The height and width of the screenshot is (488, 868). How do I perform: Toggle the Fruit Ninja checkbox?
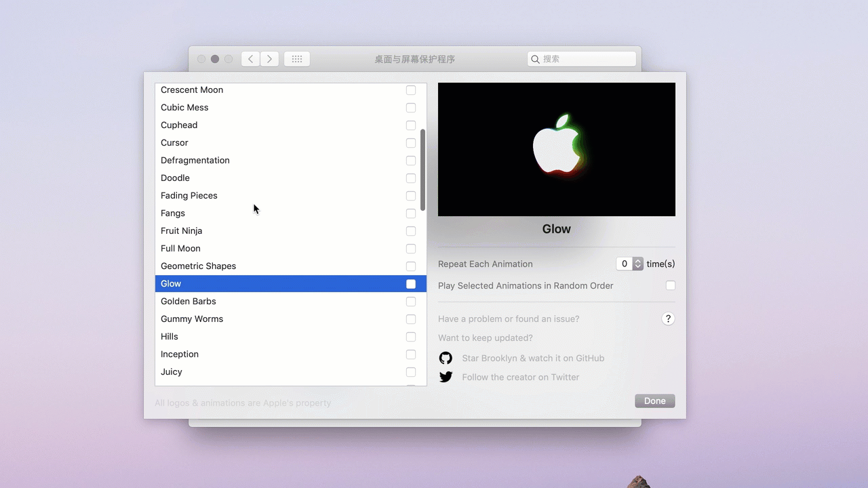pyautogui.click(x=411, y=231)
